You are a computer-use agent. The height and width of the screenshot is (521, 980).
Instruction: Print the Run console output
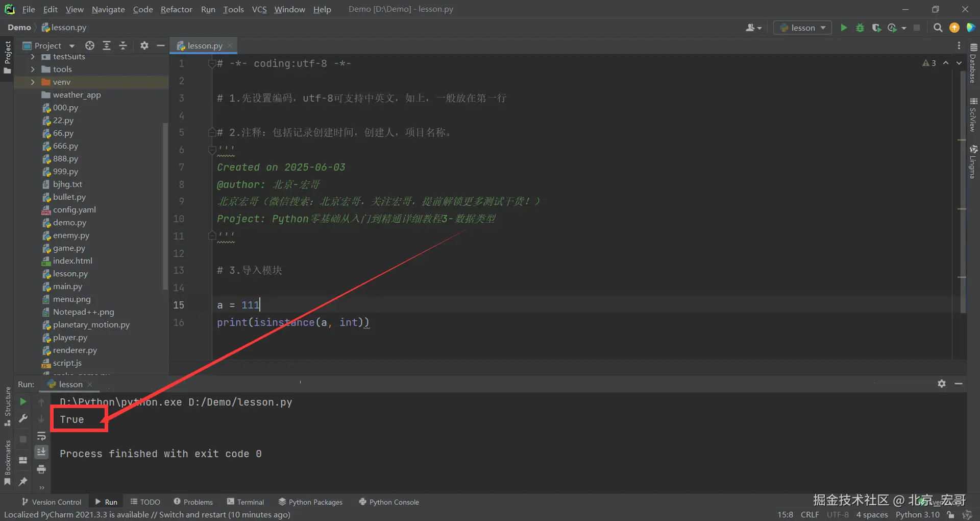click(41, 469)
